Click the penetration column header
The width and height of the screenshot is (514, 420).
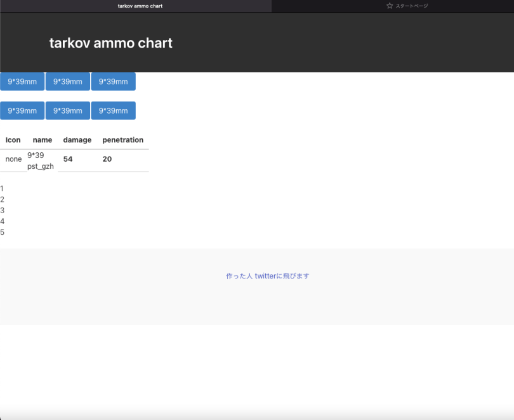point(123,140)
